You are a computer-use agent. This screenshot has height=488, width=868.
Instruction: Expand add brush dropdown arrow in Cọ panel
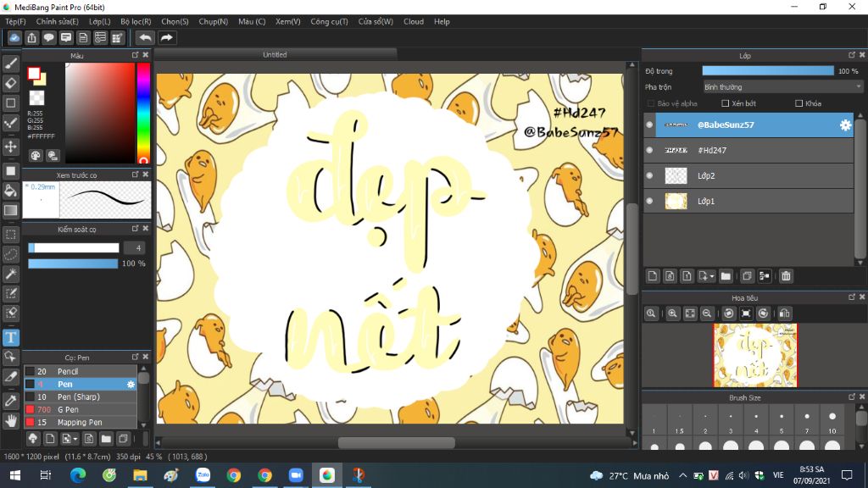click(75, 440)
